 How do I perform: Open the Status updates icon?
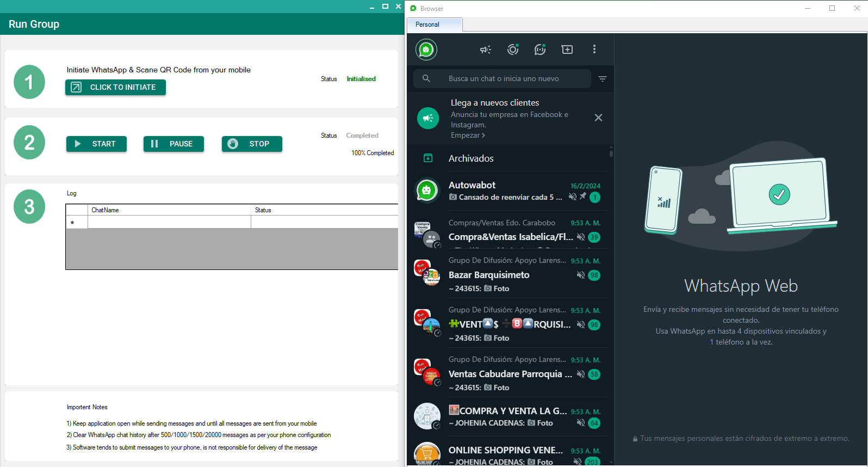click(x=512, y=50)
